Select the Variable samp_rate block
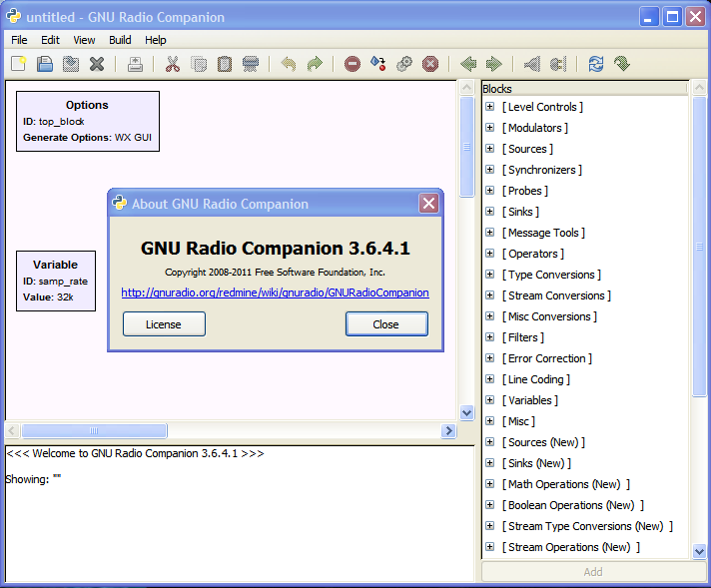The image size is (711, 588). [56, 281]
